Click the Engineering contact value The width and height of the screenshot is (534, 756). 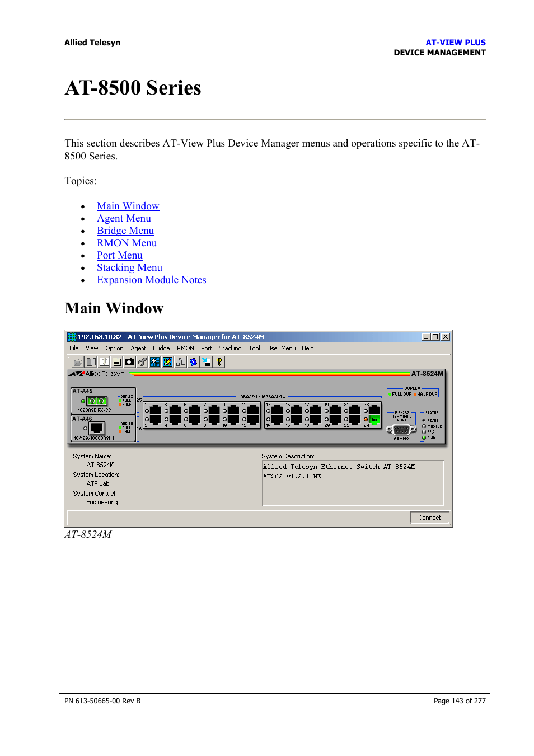pos(102,503)
